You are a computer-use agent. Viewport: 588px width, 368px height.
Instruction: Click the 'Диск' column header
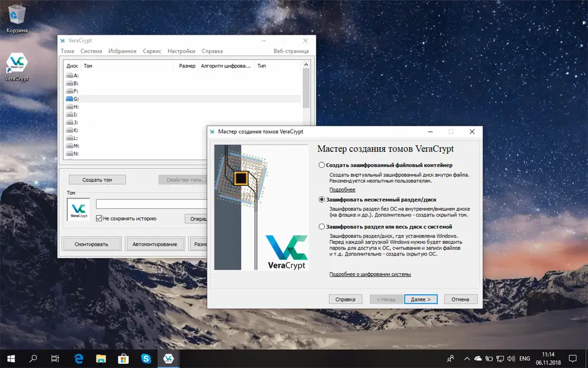coord(72,66)
